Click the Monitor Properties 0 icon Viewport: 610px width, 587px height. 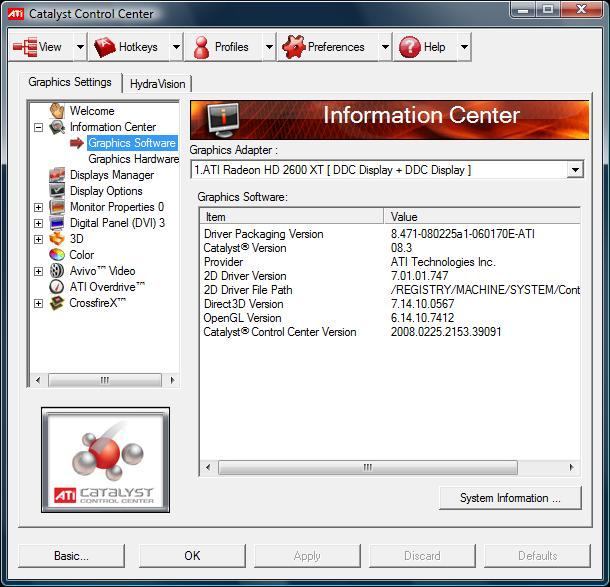point(57,207)
